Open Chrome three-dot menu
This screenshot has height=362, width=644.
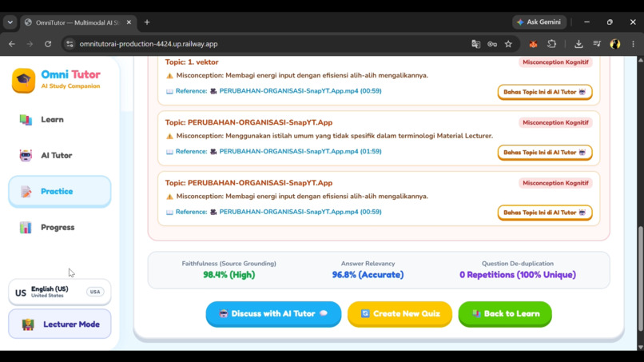pyautogui.click(x=633, y=44)
